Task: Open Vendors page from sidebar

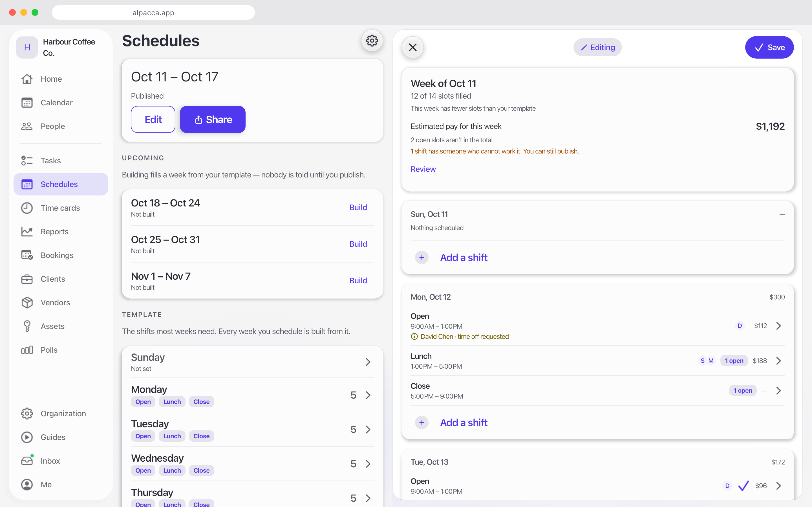Action: [x=61, y=303]
